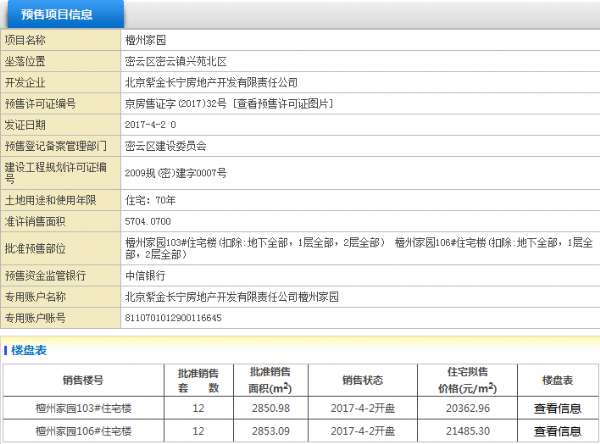The image size is (600, 444).
Task: Click building name 檀州家园106#住宅楼 in table
Action: [82, 431]
